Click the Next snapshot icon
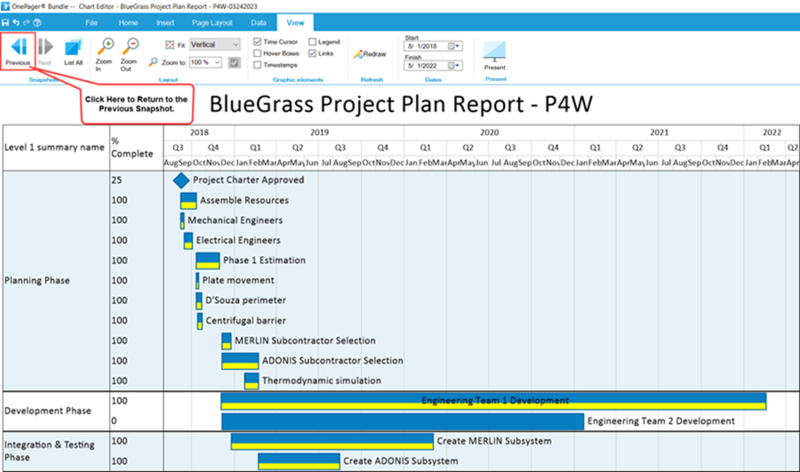 tap(45, 47)
